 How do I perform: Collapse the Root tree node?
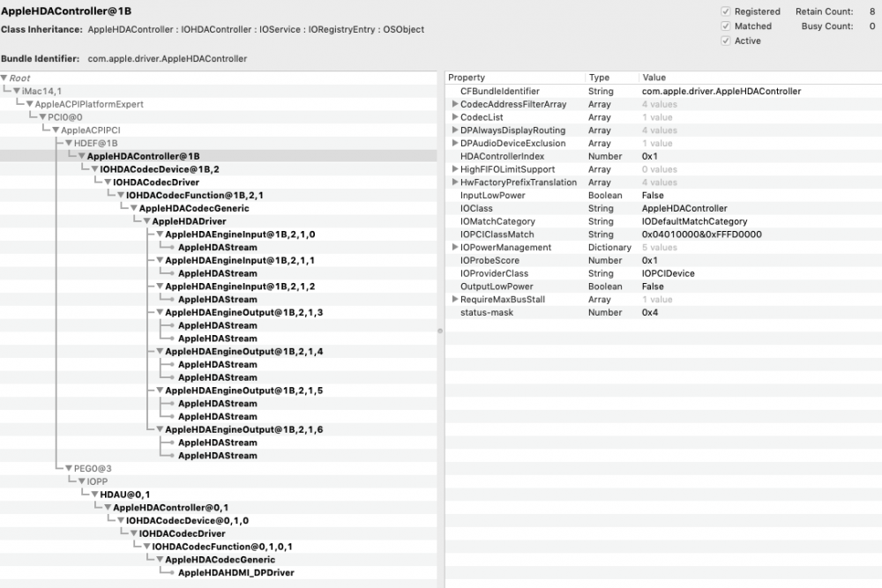pyautogui.click(x=4, y=78)
